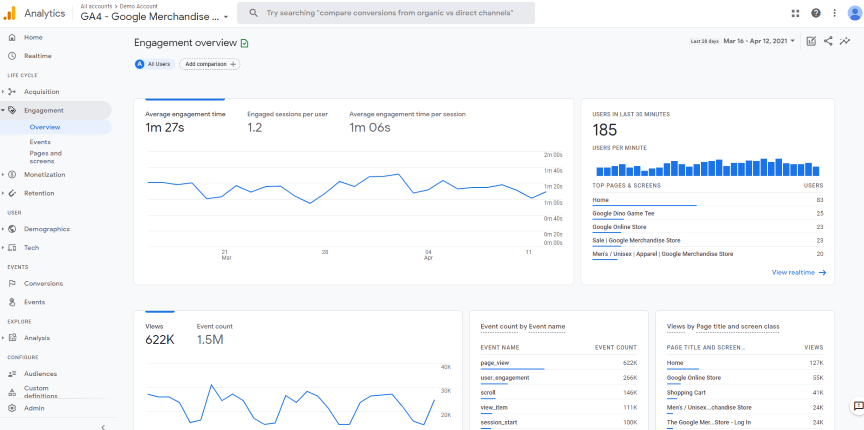
Task: Expand the Tech section arrow
Action: point(3,248)
